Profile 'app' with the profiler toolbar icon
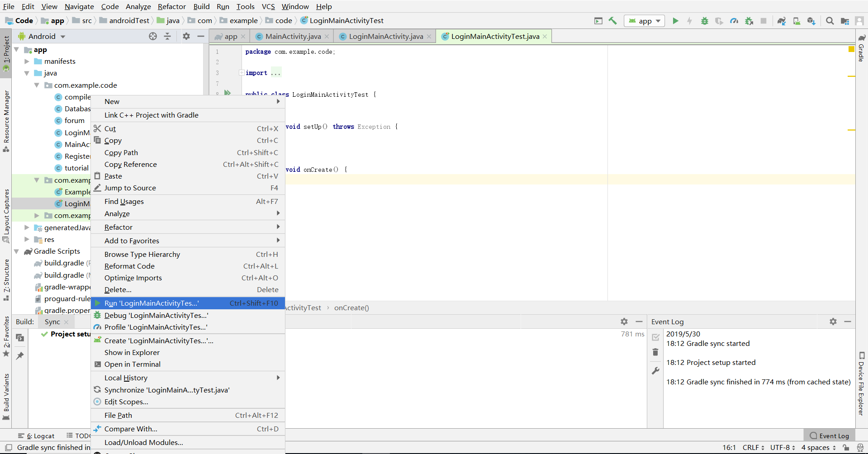This screenshot has width=868, height=454. 734,21
